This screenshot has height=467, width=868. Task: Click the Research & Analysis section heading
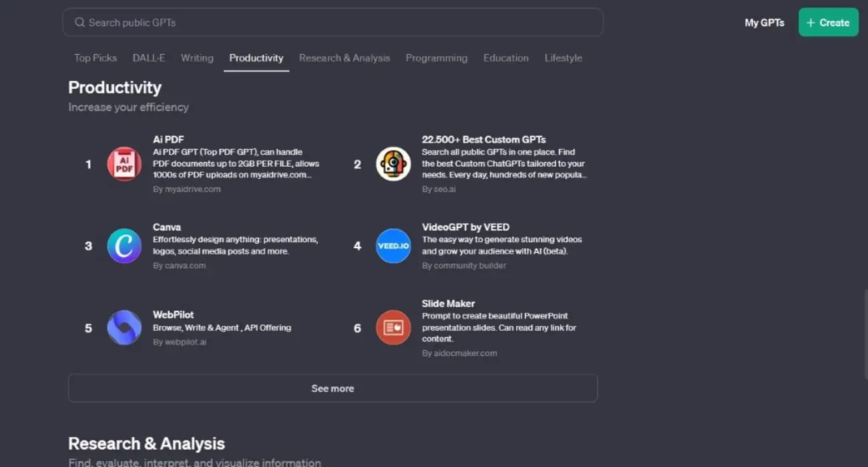tap(146, 444)
